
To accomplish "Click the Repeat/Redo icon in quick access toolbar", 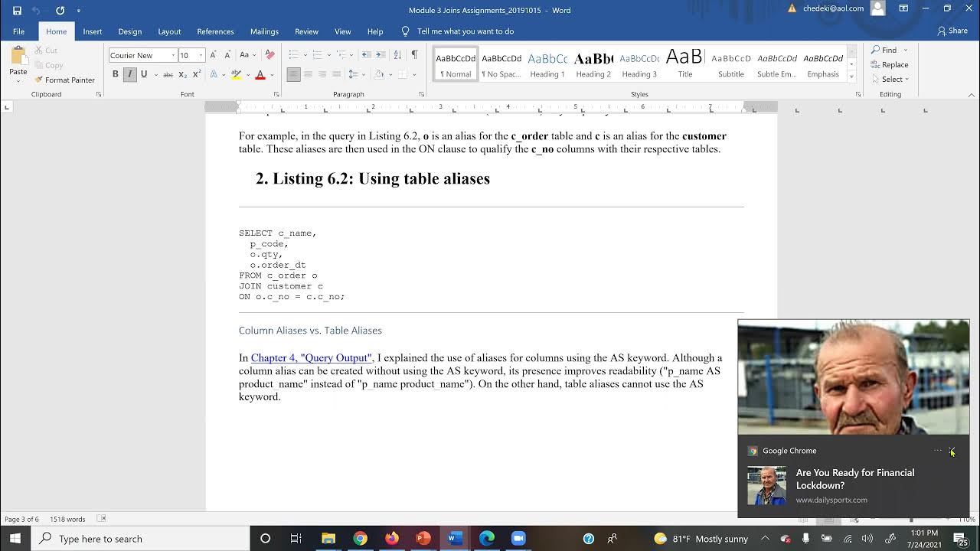I will (x=60, y=11).
